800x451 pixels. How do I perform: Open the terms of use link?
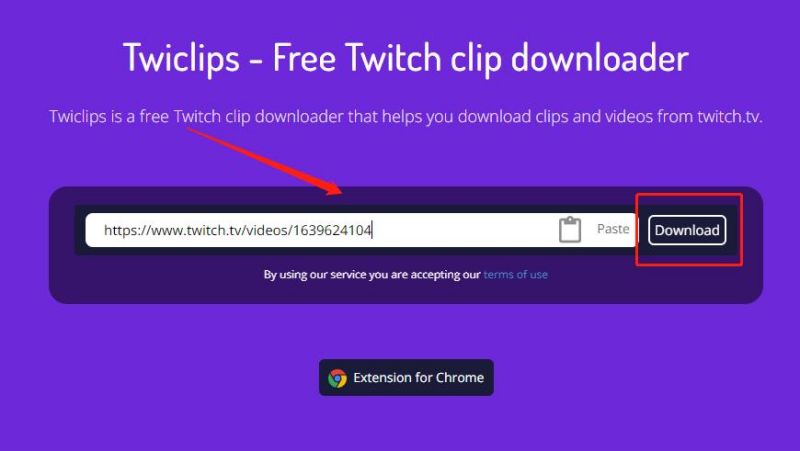pos(515,274)
